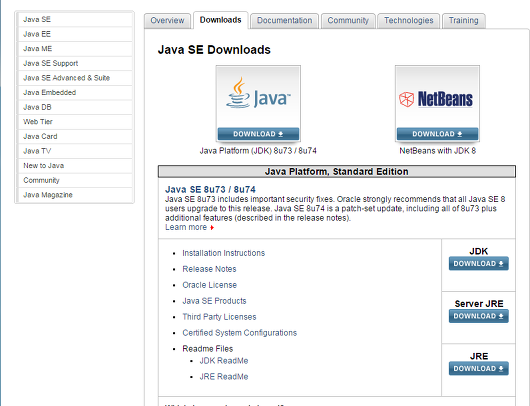Image resolution: width=530 pixels, height=406 pixels.
Task: Open the Oracle License link
Action: (210, 285)
